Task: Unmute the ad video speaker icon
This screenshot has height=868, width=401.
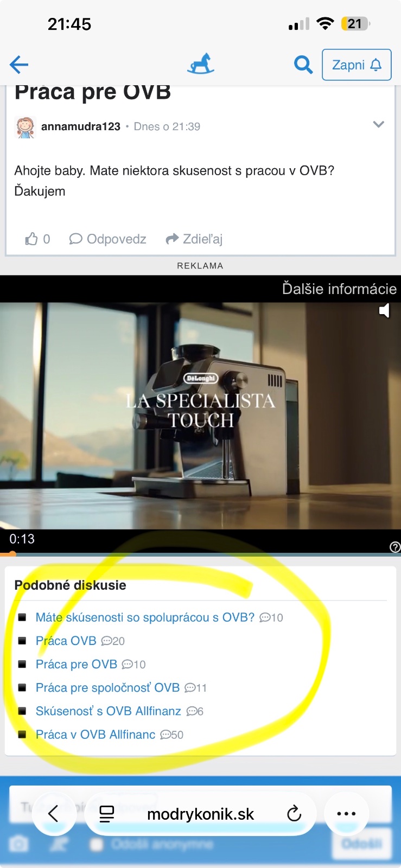Action: click(x=384, y=310)
